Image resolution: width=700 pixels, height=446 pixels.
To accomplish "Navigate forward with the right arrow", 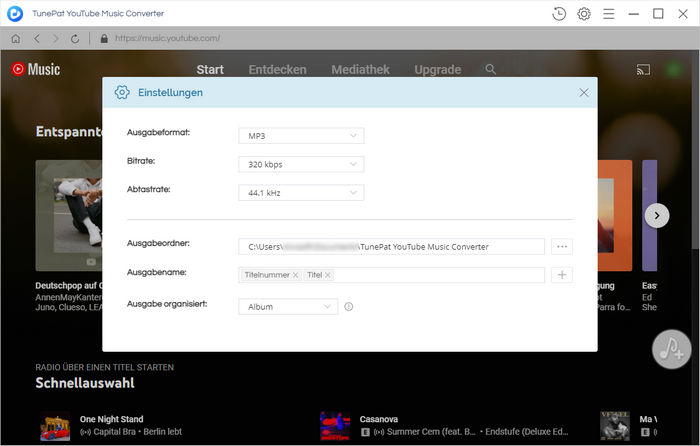I will pyautogui.click(x=56, y=38).
